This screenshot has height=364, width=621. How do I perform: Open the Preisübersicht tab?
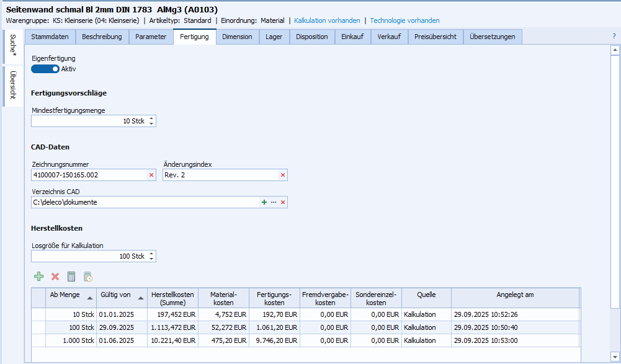point(436,37)
